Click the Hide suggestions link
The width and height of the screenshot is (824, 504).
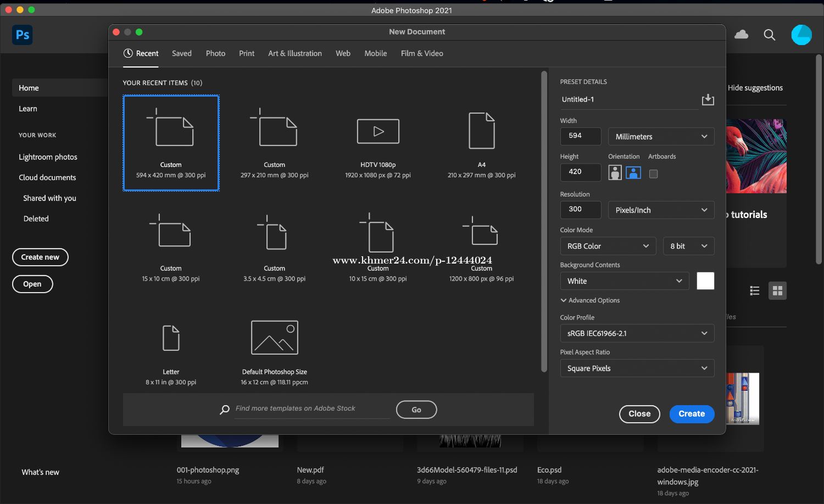point(756,88)
